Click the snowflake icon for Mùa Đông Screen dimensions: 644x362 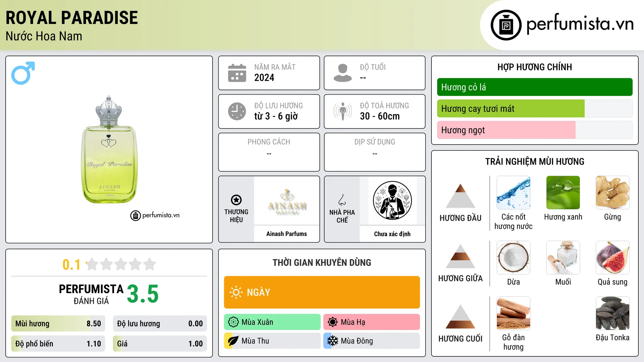point(333,341)
